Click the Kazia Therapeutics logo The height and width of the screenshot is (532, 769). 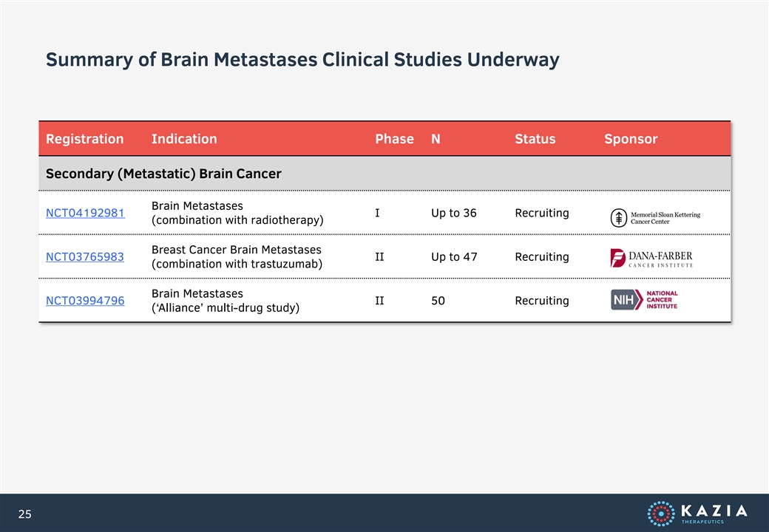click(x=697, y=514)
